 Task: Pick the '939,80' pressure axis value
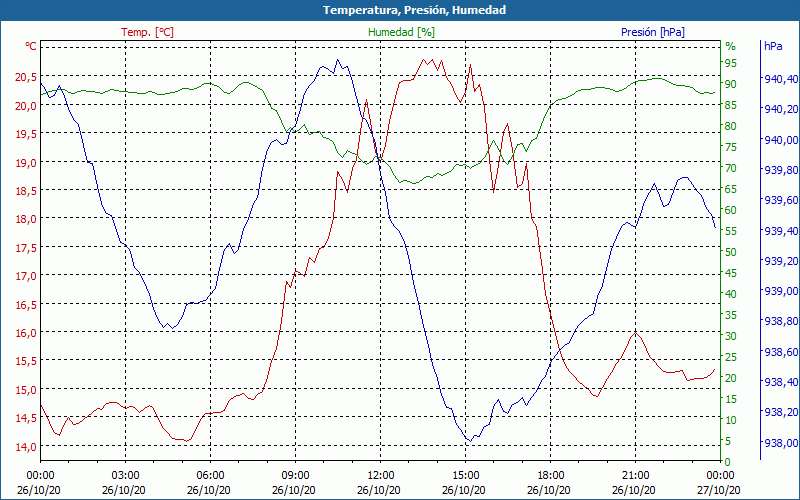(780, 170)
